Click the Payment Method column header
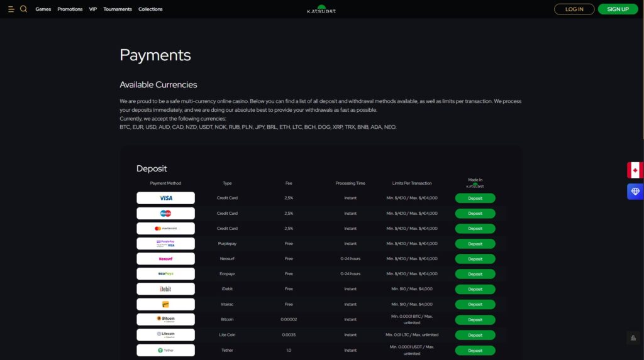The image size is (644, 360). pyautogui.click(x=165, y=183)
